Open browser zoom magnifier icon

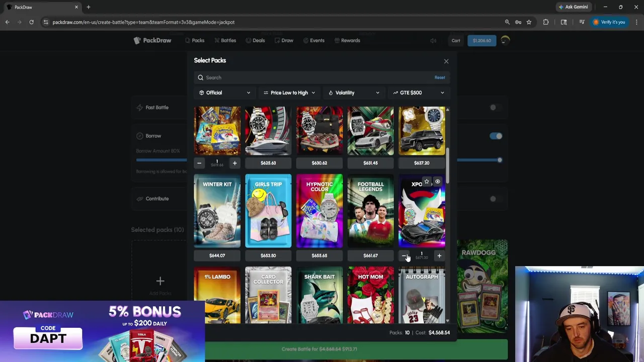507,22
